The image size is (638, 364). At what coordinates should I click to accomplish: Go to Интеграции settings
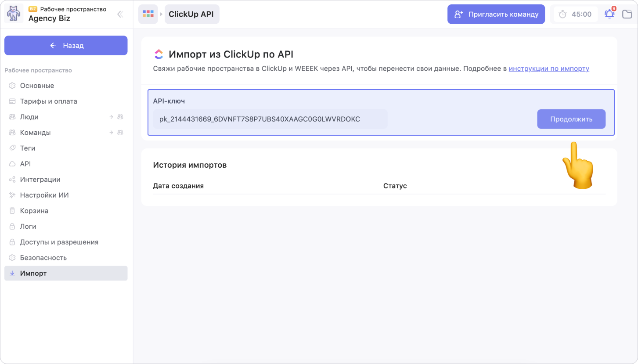point(40,180)
